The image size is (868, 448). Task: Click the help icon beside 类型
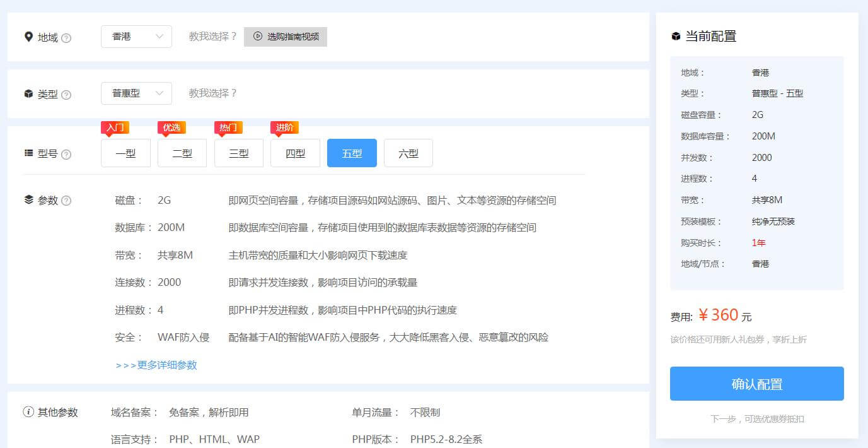click(x=66, y=95)
